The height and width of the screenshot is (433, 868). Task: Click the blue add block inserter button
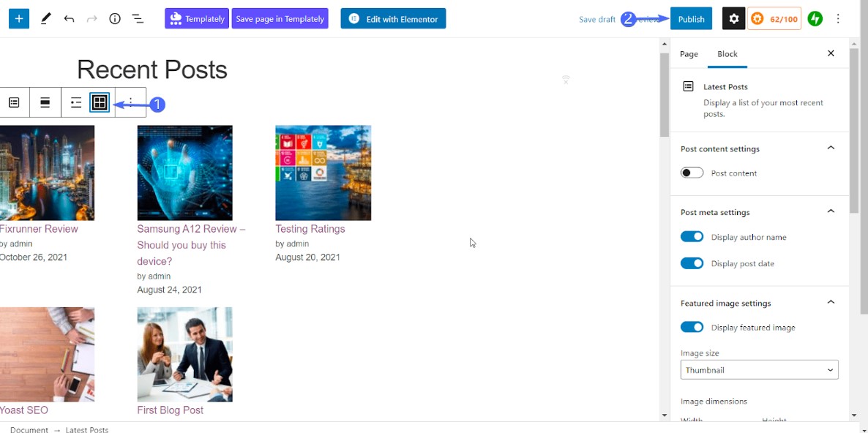(x=19, y=19)
